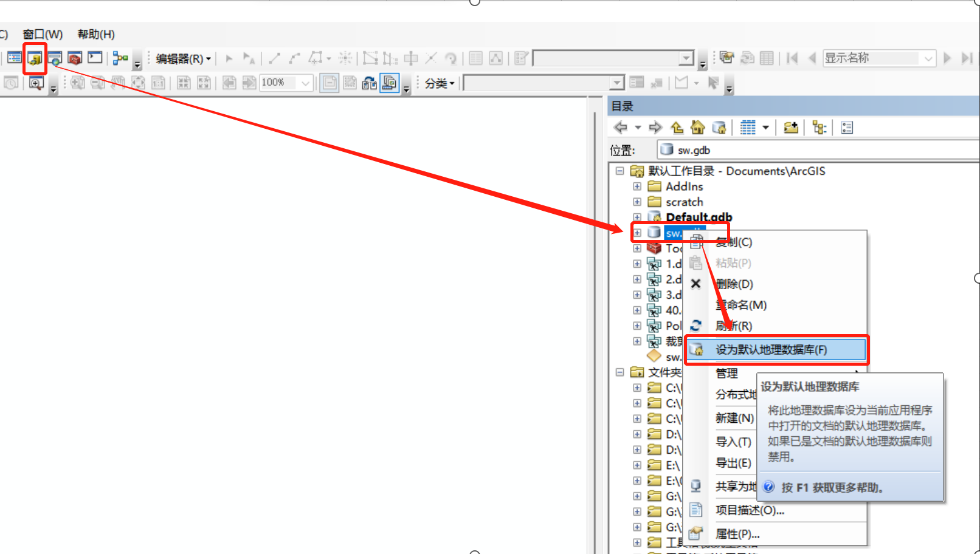Expand the Default.gdb node
The width and height of the screenshot is (980, 554).
pos(637,217)
